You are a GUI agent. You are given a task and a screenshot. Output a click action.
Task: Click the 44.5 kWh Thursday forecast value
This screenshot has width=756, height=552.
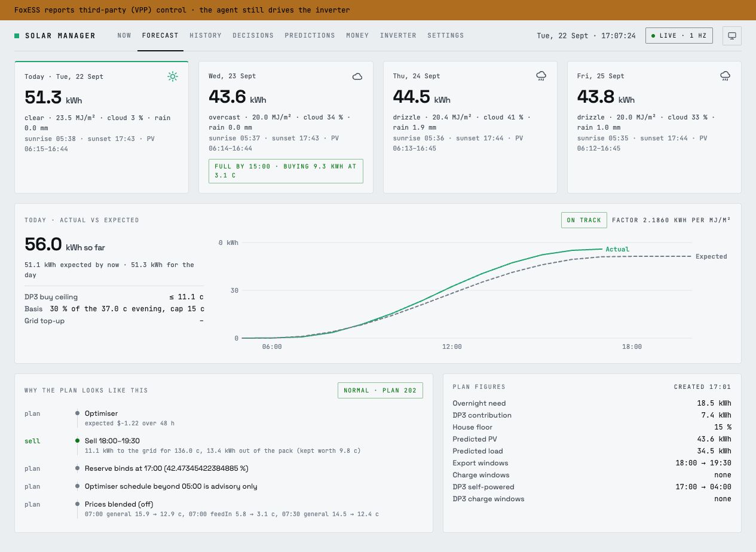[421, 97]
